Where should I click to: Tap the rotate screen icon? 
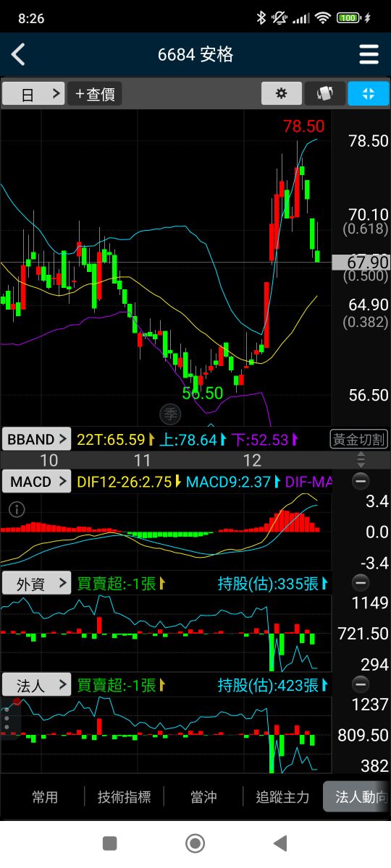[324, 93]
